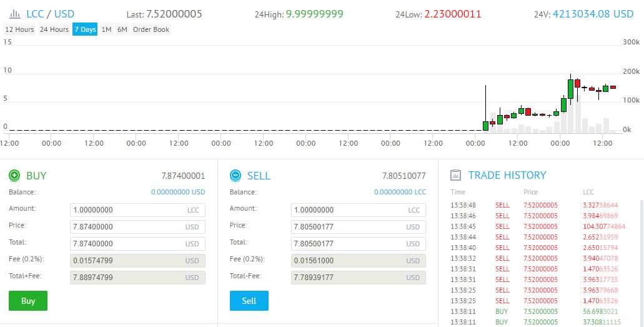Click the 13:38:40 trade row time

[463, 248]
